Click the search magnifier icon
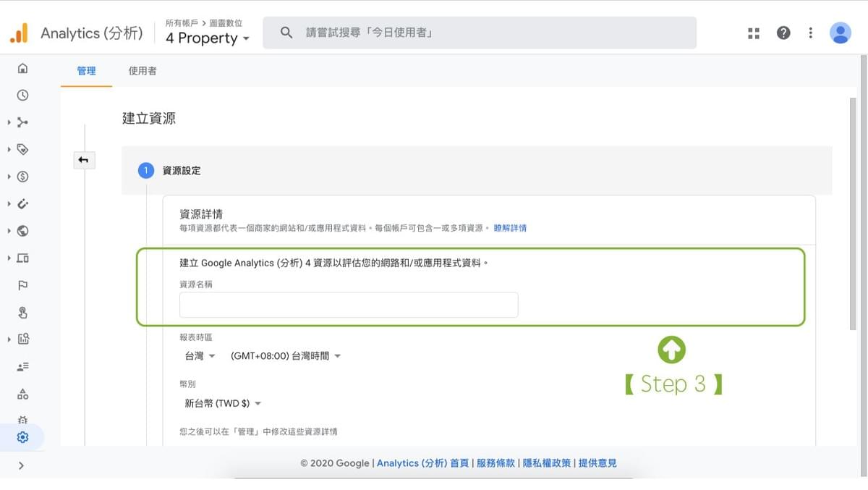This screenshot has width=868, height=490. [286, 33]
